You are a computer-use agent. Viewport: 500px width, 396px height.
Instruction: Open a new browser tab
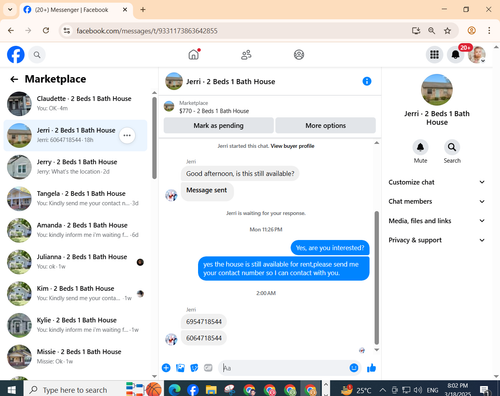[143, 10]
